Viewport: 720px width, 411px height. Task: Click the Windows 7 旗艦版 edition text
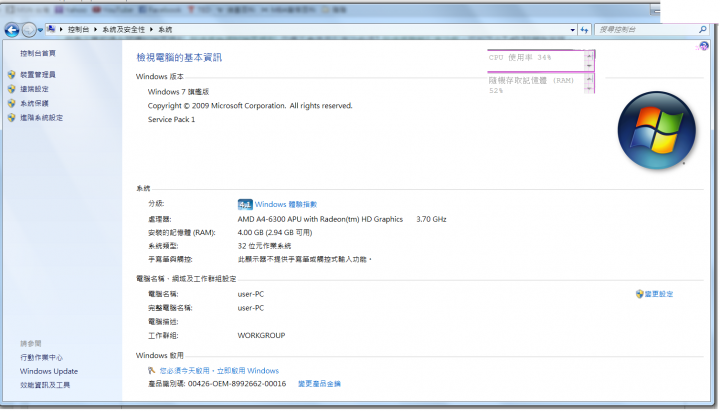click(x=178, y=92)
